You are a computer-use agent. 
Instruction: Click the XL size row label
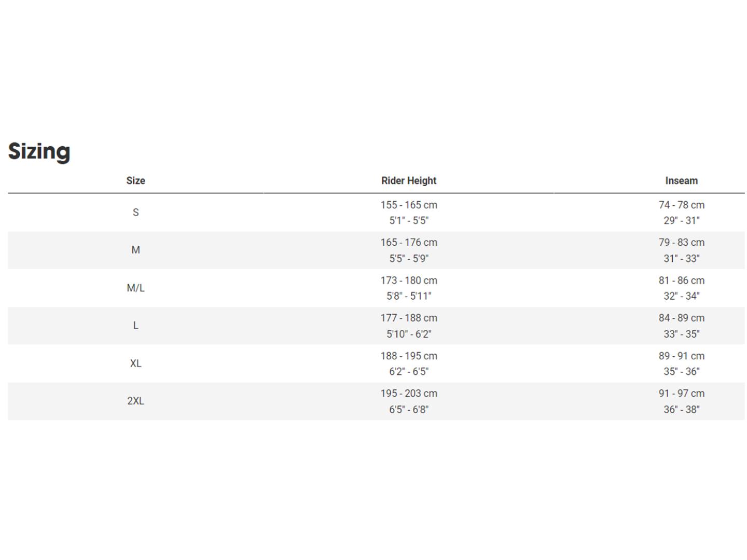135,363
